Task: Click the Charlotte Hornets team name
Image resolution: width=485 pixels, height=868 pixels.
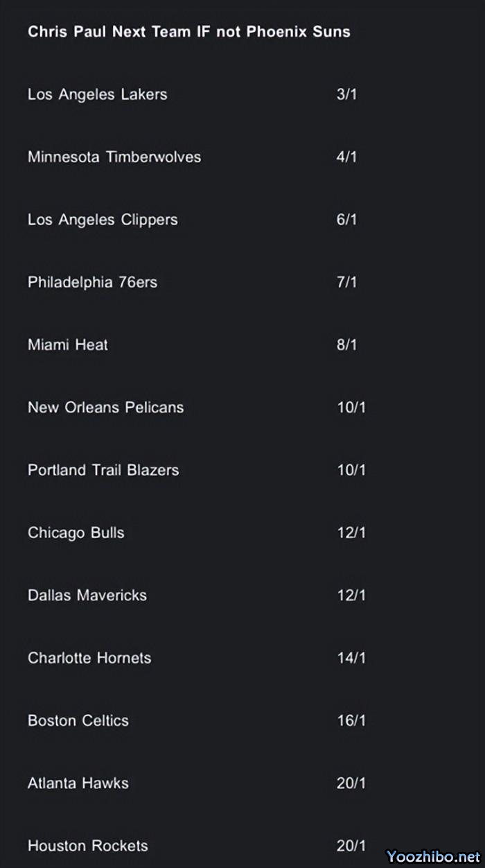Action: coord(89,658)
